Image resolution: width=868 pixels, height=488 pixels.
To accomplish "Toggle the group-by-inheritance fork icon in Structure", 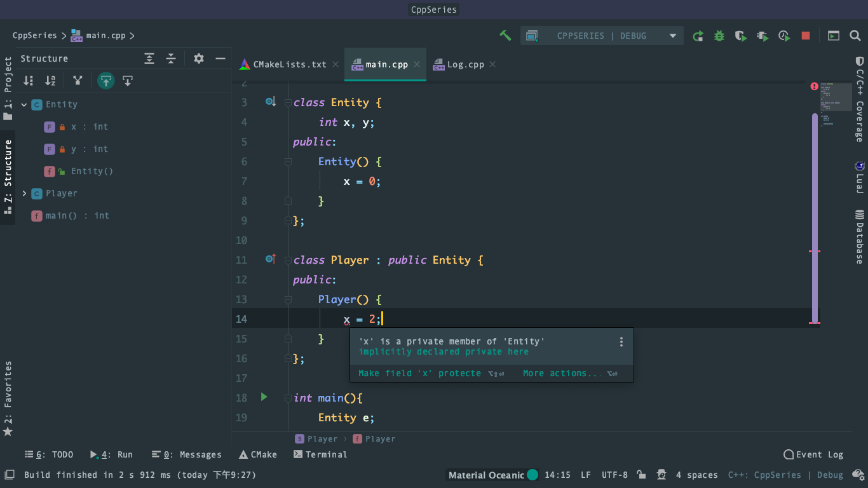I will 78,81.
